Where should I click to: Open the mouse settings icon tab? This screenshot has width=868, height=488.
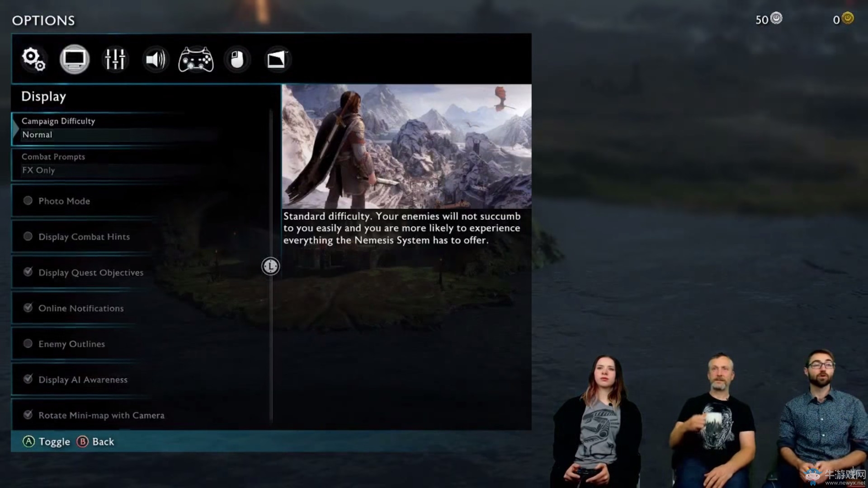pos(237,59)
